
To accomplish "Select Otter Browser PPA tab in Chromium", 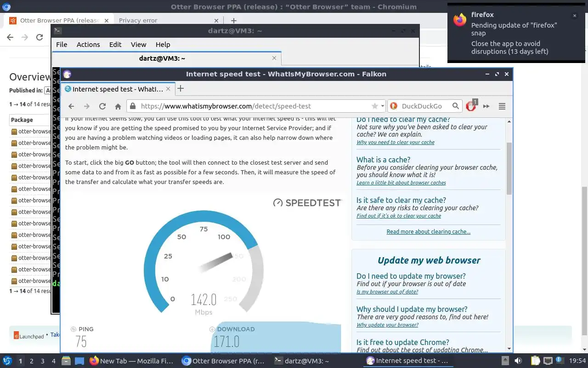I will (58, 20).
